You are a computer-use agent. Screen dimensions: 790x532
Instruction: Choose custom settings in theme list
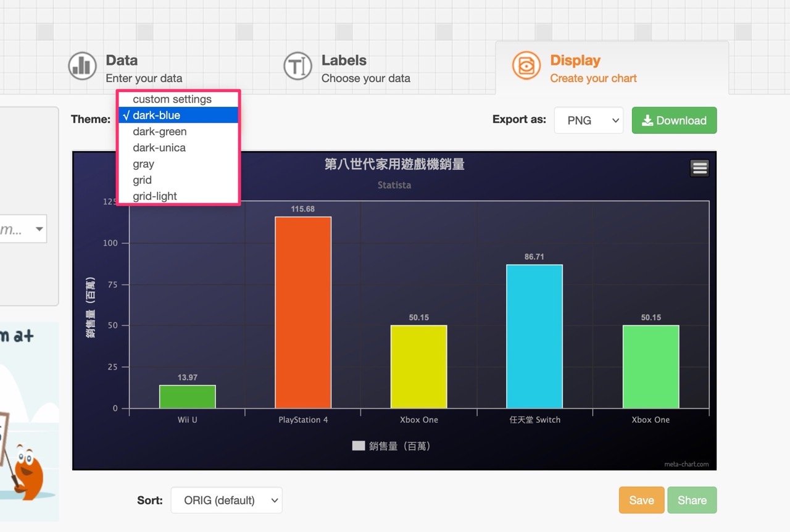pyautogui.click(x=172, y=99)
